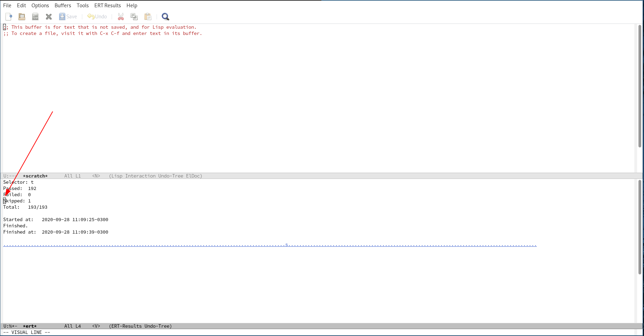Click the *ert* buffer name in mode line
644x336 pixels.
pyautogui.click(x=30, y=326)
